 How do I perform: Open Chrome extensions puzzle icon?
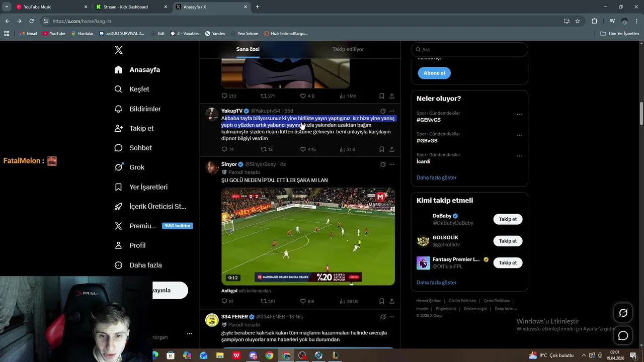click(595, 21)
